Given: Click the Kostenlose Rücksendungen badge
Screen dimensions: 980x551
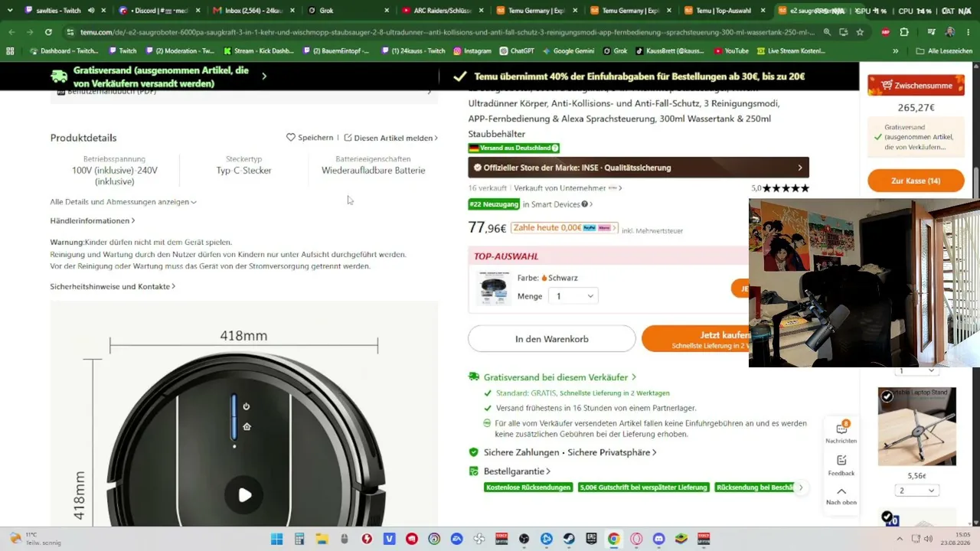Looking at the screenshot, I should (528, 487).
